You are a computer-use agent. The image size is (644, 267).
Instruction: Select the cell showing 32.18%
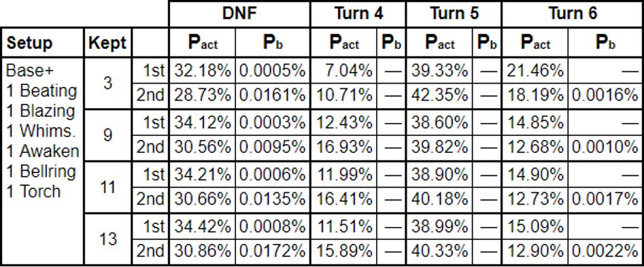(202, 71)
